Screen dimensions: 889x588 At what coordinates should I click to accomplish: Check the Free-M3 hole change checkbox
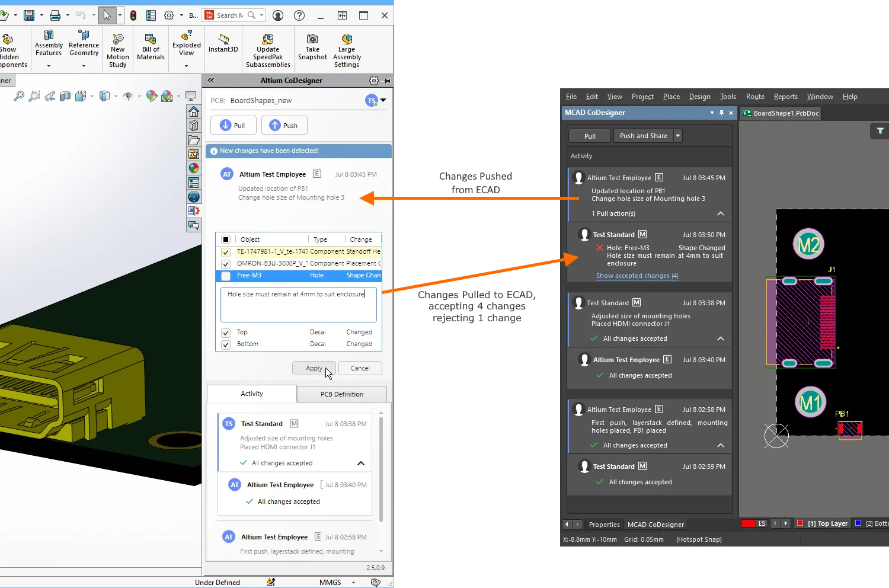coord(226,276)
